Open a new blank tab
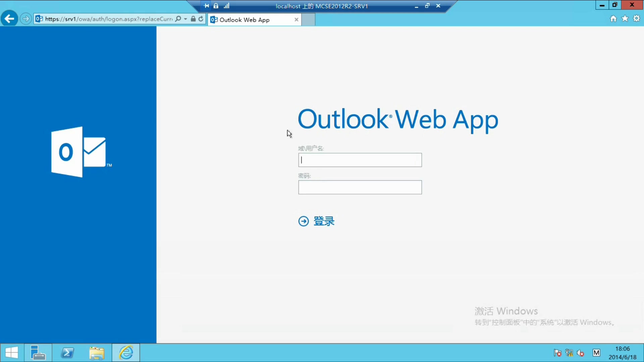Viewport: 644px width, 362px height. [x=308, y=19]
